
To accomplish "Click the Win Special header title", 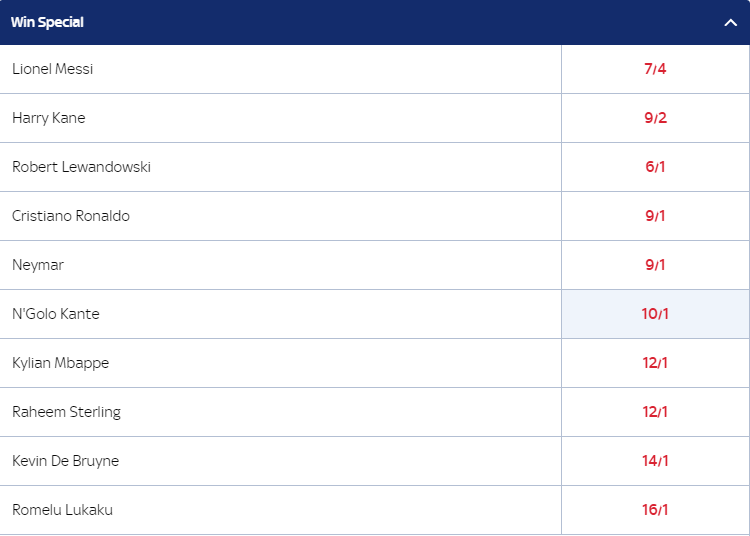I will point(47,23).
